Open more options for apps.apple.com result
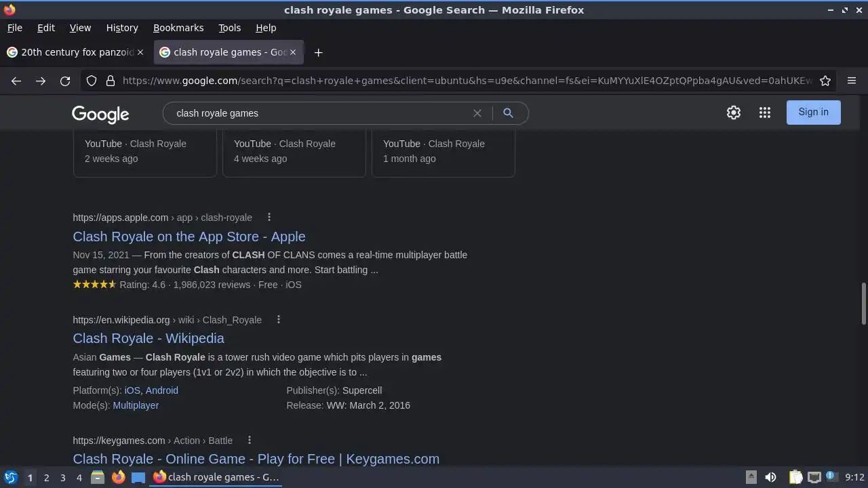Image resolution: width=868 pixels, height=488 pixels. [x=269, y=217]
